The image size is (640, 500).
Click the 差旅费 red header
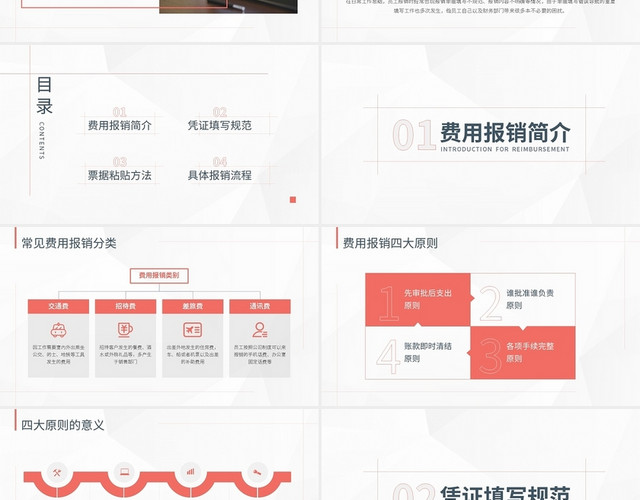tap(193, 306)
